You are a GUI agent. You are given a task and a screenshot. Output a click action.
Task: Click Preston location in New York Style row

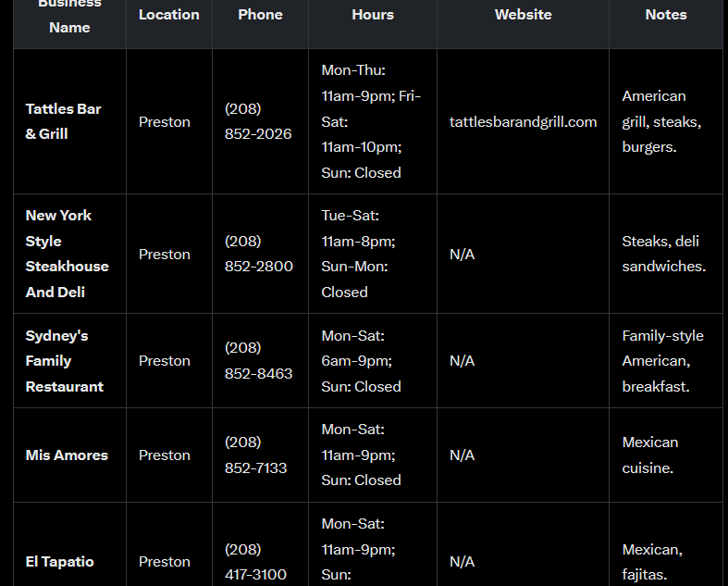165,255
